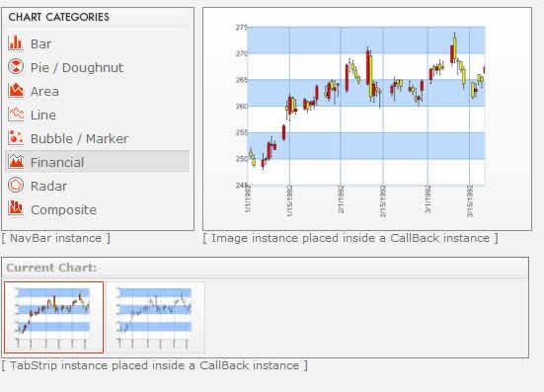Select the Bubble / Marker label
The height and width of the screenshot is (392, 544).
[79, 139]
